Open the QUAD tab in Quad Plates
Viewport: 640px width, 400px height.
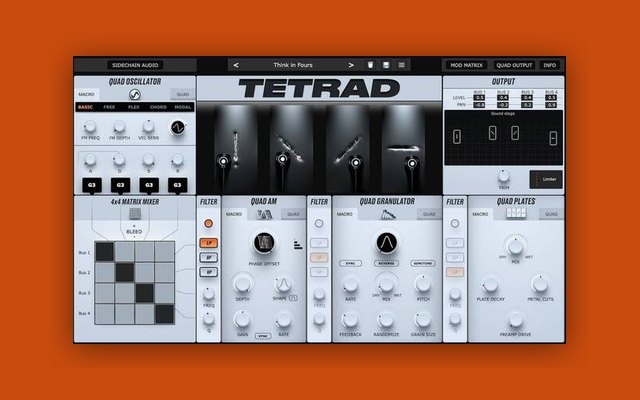pyautogui.click(x=551, y=214)
